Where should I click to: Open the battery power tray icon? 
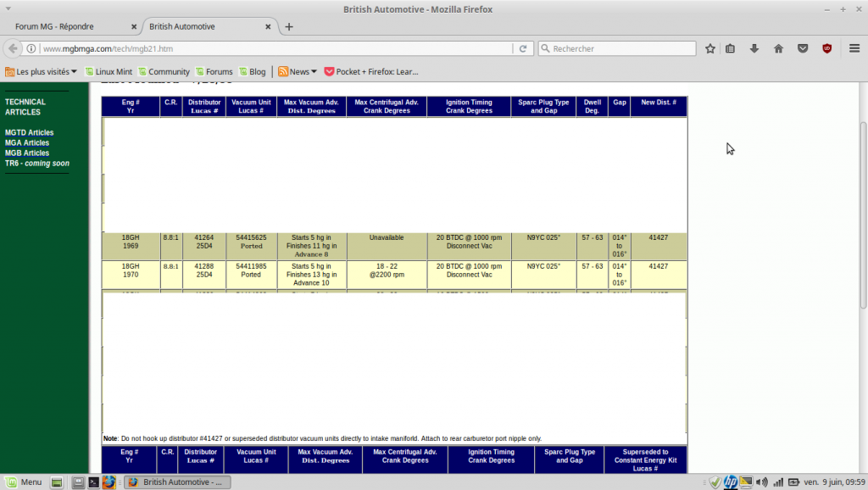pos(793,482)
